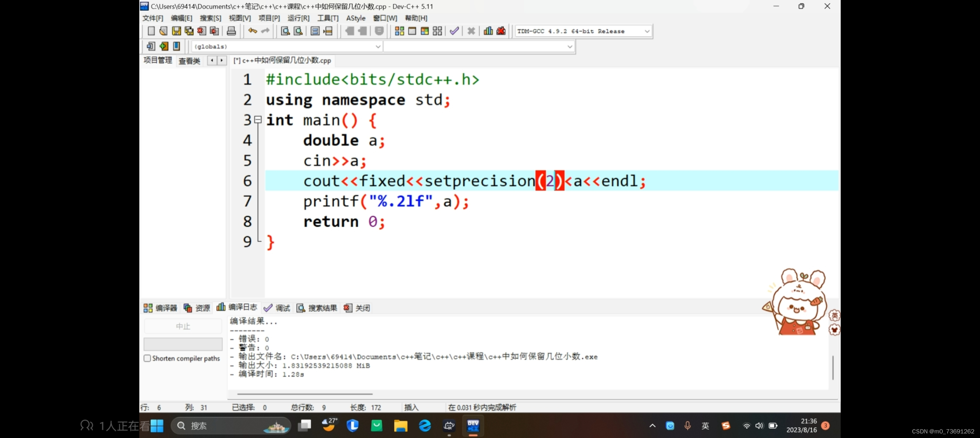Switch to the 搜索结果 bottom tab
This screenshot has height=438, width=980.
(317, 308)
